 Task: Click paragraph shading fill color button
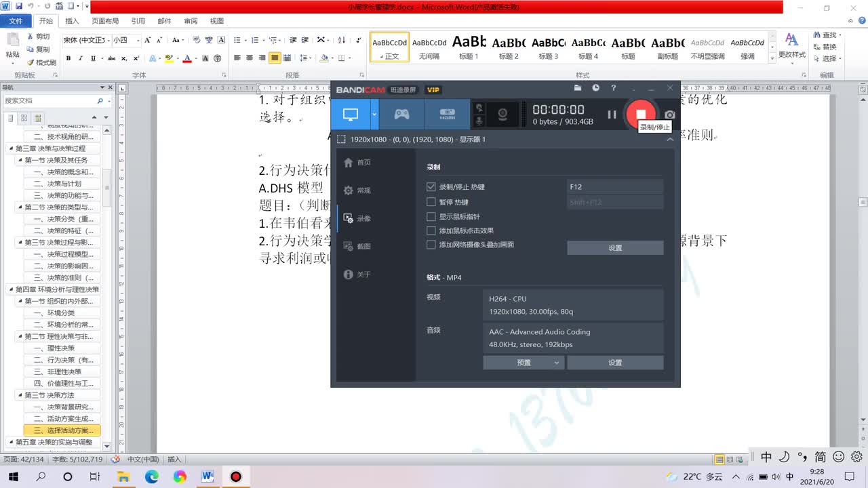(324, 58)
